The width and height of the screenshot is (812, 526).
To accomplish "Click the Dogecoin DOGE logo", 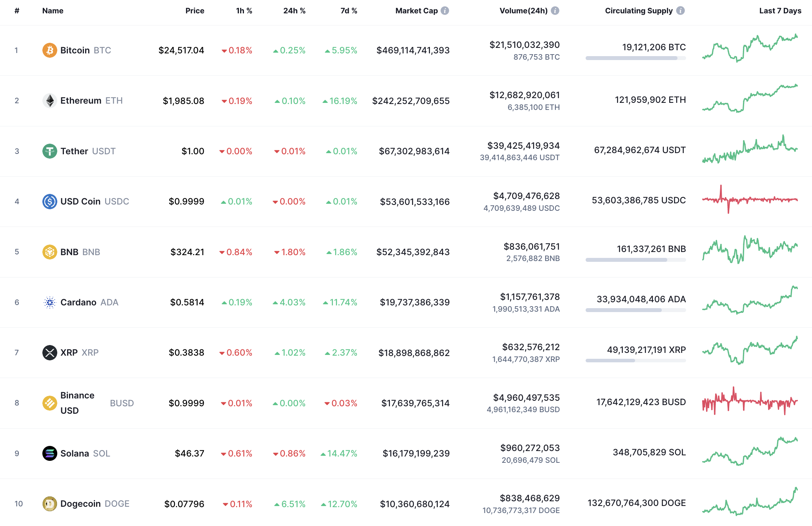I will 49,504.
